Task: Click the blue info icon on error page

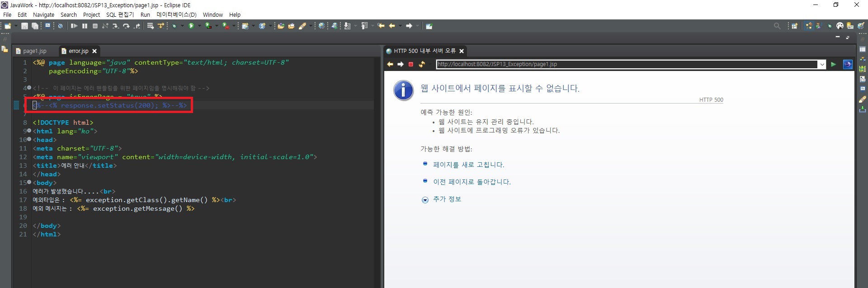Action: point(403,90)
